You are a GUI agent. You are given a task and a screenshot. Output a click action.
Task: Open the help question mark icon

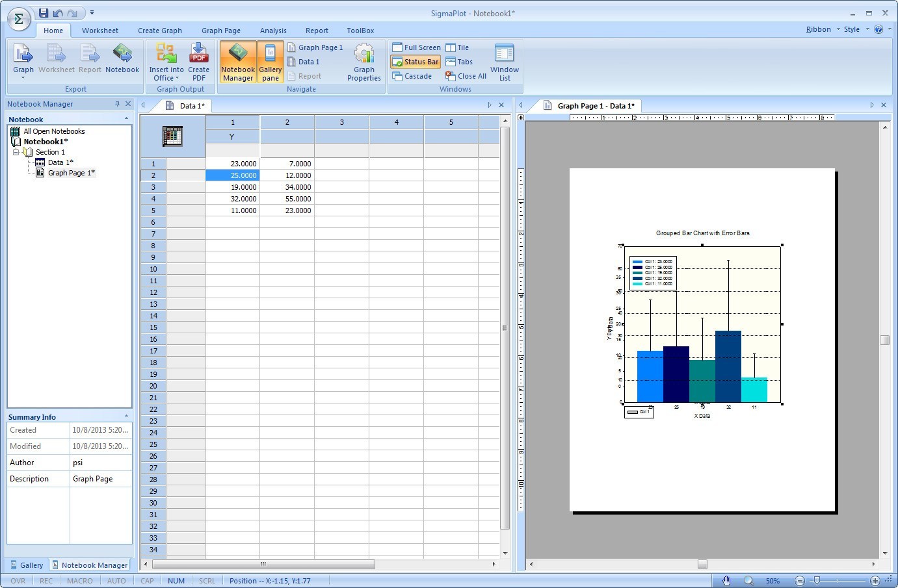pos(878,29)
